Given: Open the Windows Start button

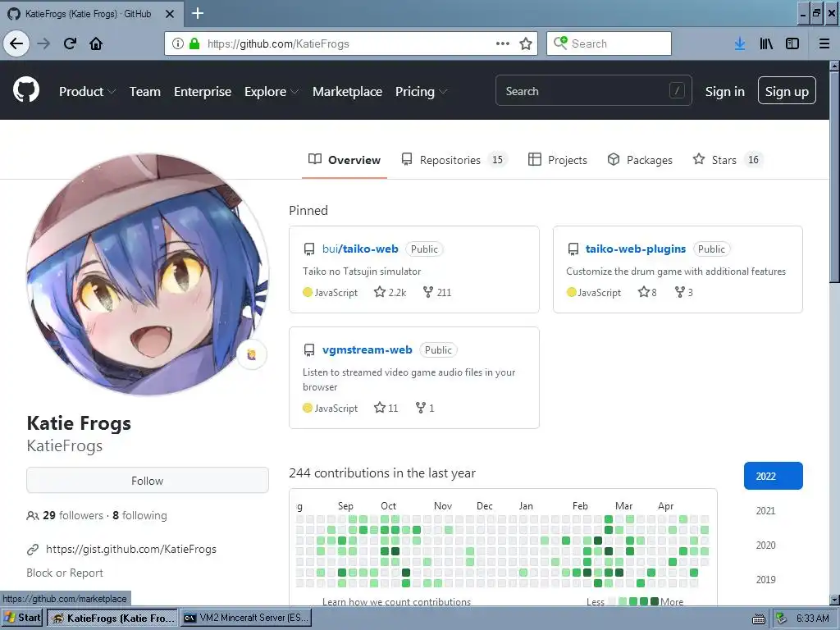Looking at the screenshot, I should coord(22,618).
